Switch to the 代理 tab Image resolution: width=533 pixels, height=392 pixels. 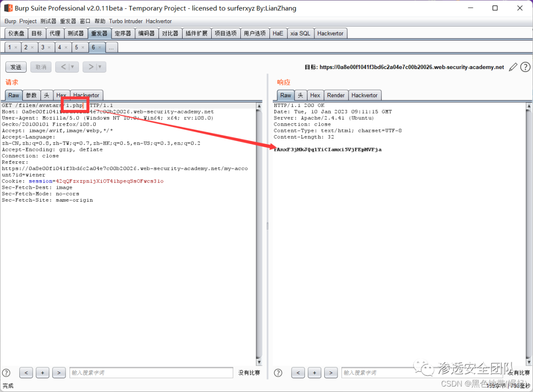coord(55,34)
